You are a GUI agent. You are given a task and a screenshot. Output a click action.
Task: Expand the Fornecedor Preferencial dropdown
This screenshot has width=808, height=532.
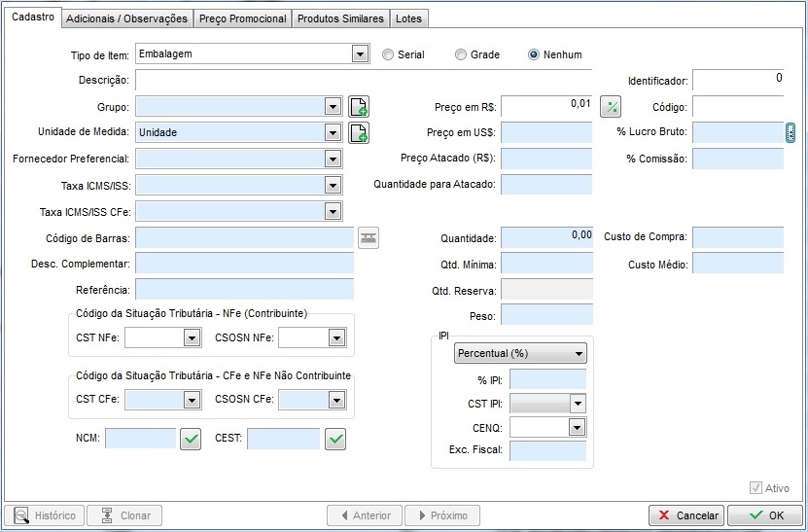(x=333, y=159)
